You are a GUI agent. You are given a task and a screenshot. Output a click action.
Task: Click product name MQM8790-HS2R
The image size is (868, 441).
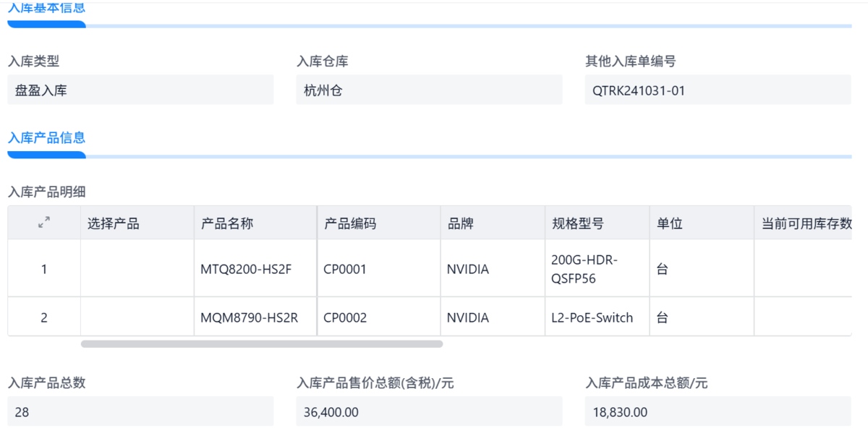pos(249,317)
